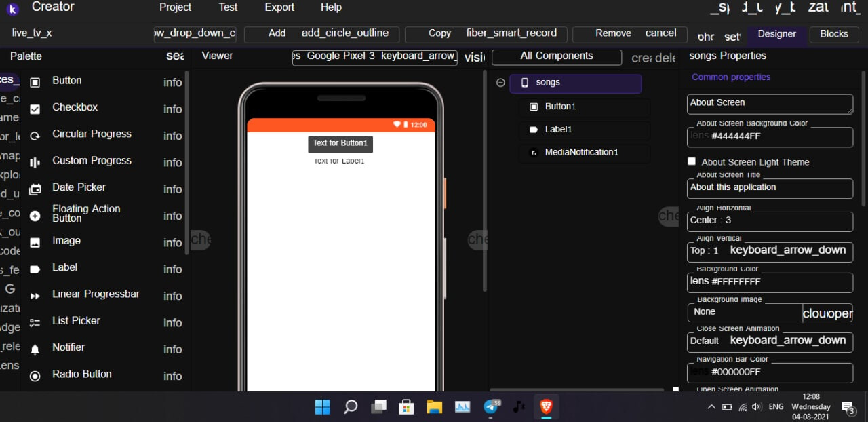Click the Checkbox component icon in palette
This screenshot has height=422, width=868.
pyautogui.click(x=36, y=108)
